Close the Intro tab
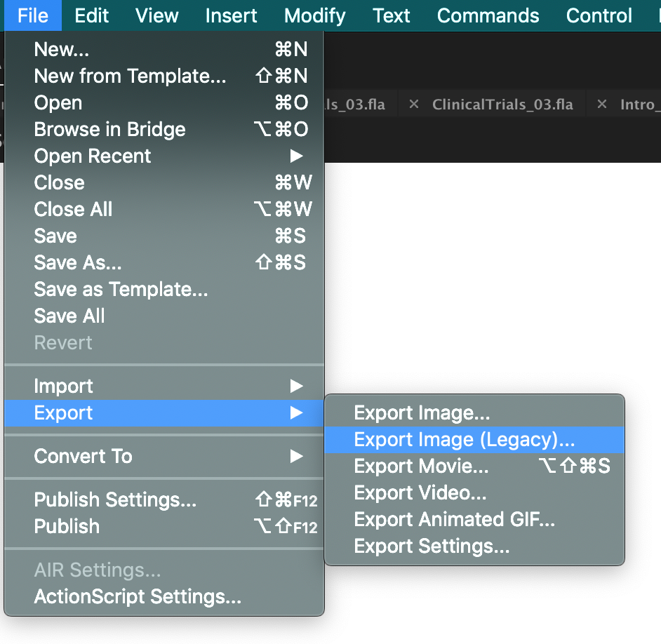 coord(602,104)
